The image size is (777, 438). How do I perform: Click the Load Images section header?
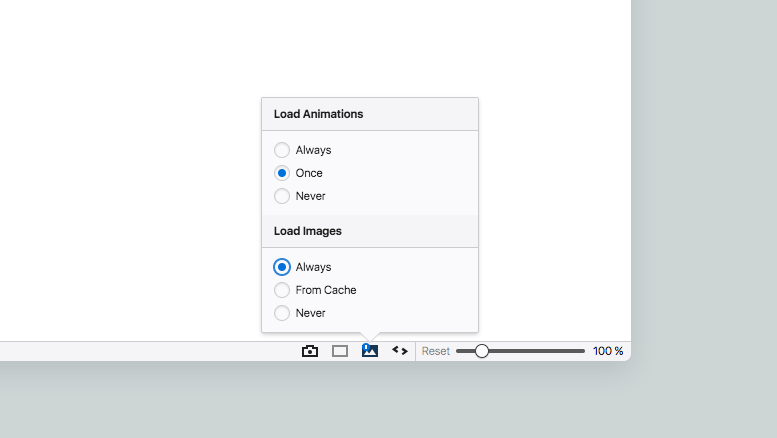[x=308, y=231]
